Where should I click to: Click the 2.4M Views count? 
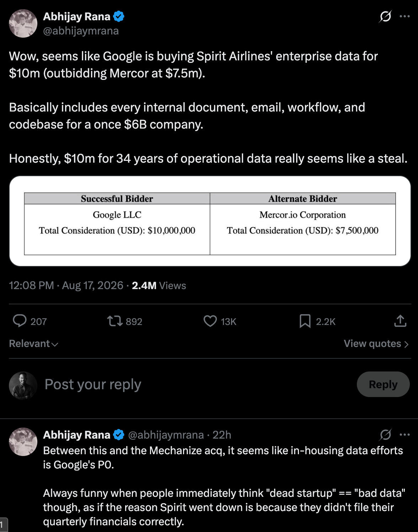click(159, 286)
